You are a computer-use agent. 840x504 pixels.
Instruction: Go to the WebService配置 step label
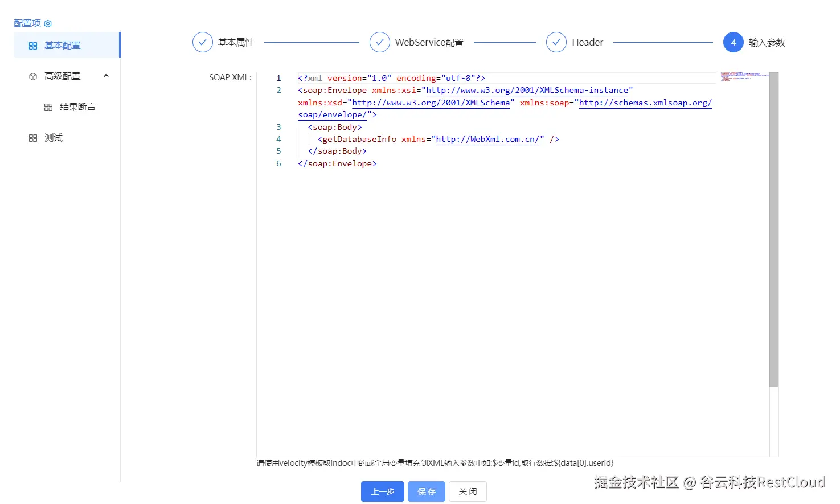[x=429, y=43]
